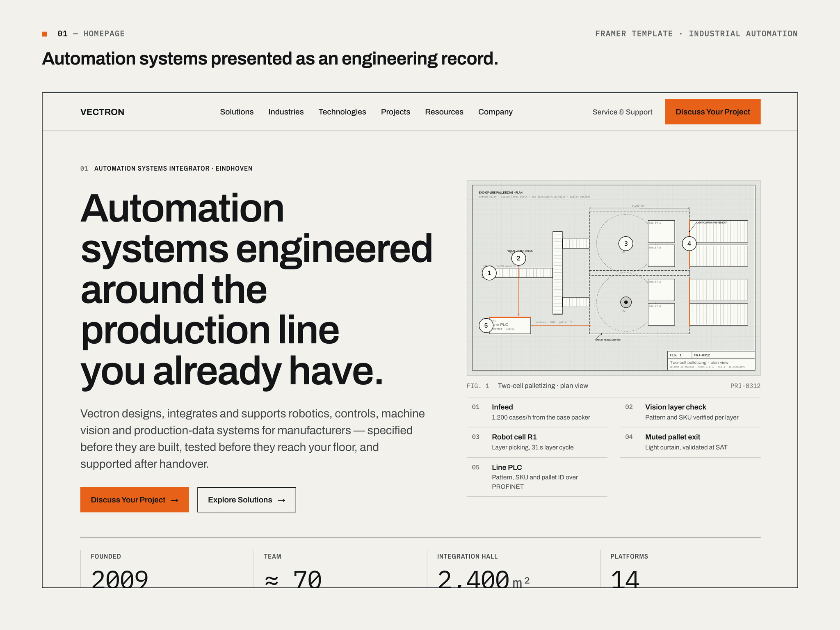
Task: Open the Projects nav link
Action: tap(395, 112)
